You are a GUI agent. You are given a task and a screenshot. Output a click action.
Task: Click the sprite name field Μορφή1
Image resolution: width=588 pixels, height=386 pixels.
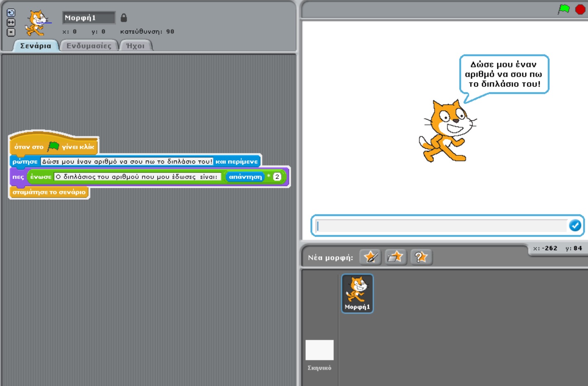[89, 17]
